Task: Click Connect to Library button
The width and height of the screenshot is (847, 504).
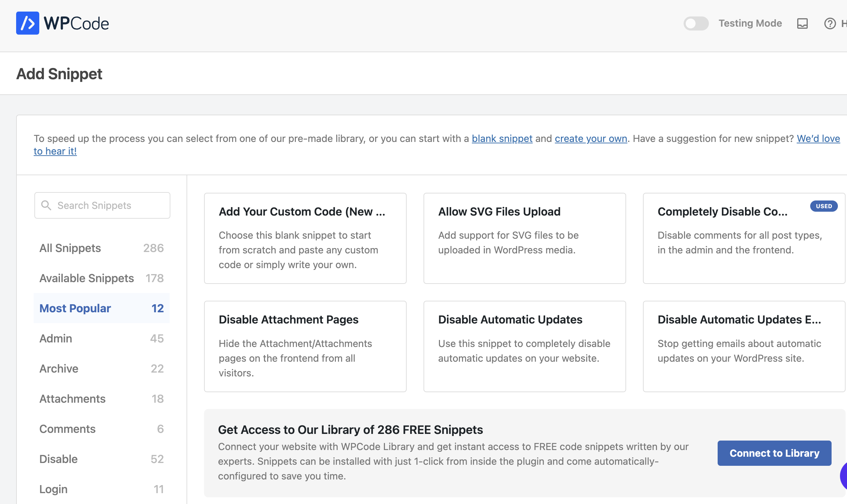Action: (x=774, y=453)
